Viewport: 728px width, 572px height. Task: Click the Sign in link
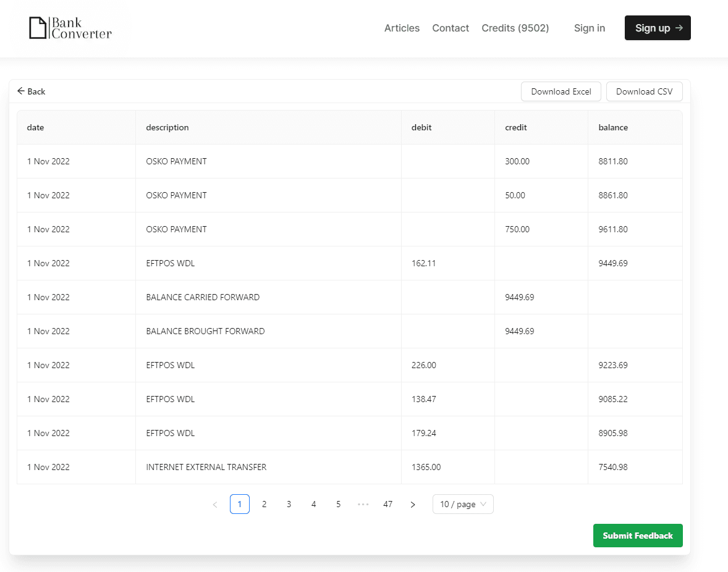click(589, 28)
